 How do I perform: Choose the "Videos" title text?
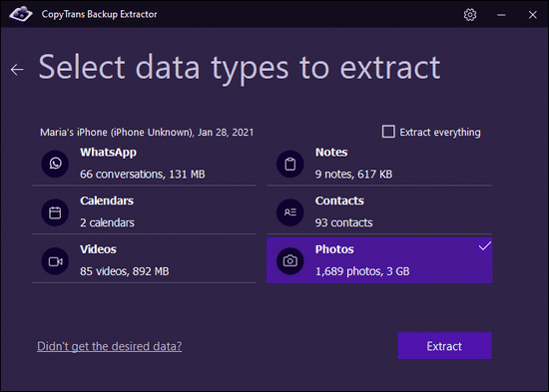98,249
